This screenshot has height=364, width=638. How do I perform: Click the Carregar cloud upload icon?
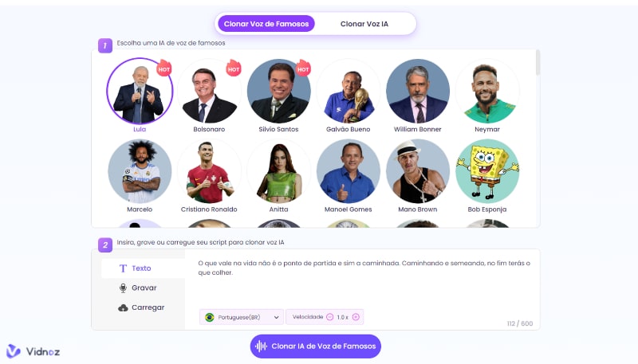123,308
